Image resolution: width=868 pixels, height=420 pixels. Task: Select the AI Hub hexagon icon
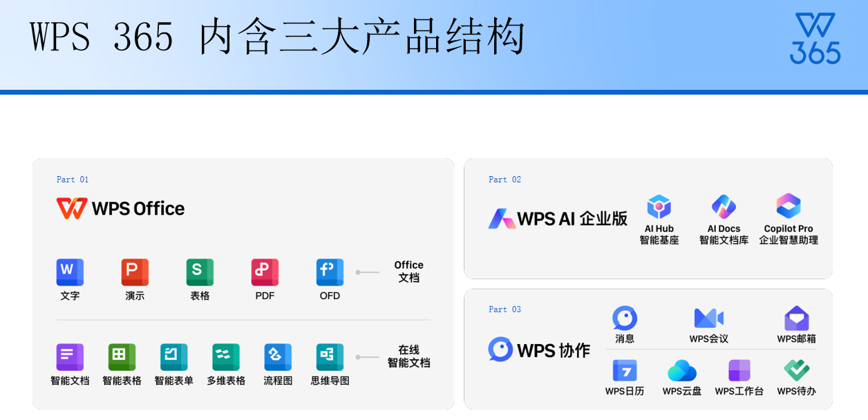659,207
